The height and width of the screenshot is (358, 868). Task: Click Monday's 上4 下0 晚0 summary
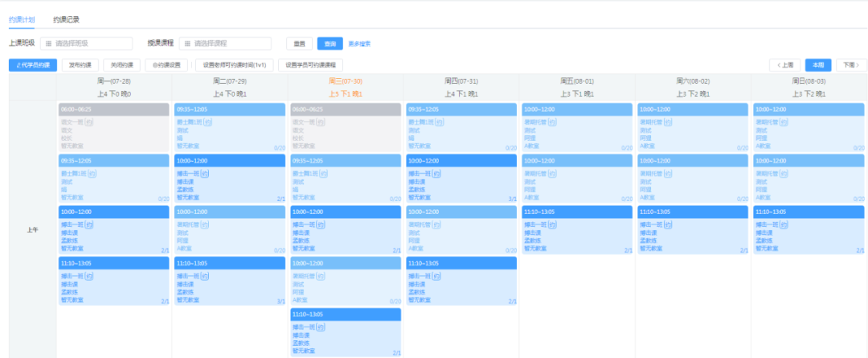114,93
